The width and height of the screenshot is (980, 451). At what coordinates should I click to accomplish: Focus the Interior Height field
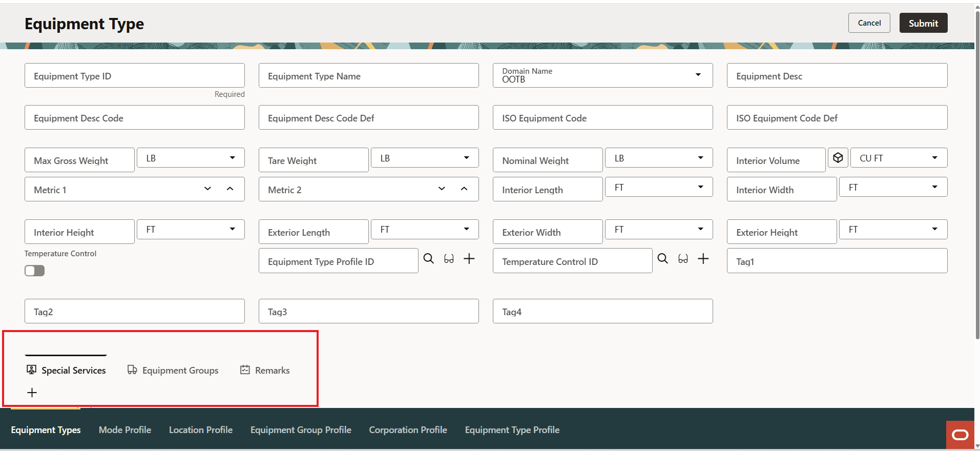tap(79, 232)
